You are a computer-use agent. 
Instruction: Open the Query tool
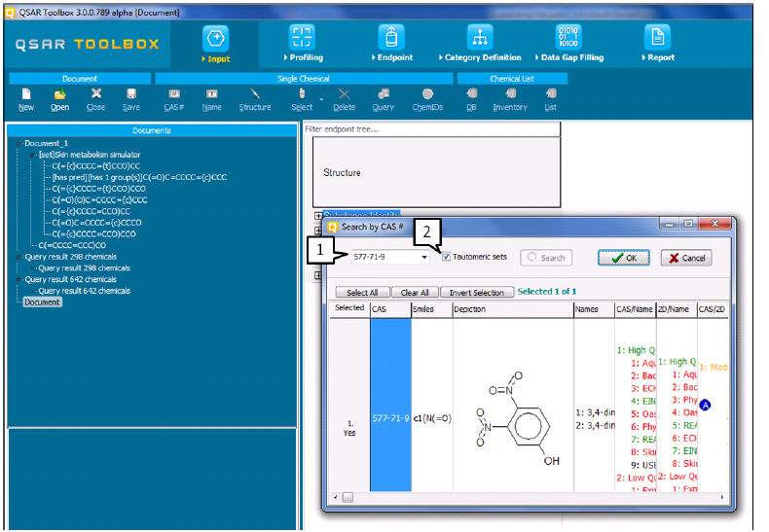point(383,99)
